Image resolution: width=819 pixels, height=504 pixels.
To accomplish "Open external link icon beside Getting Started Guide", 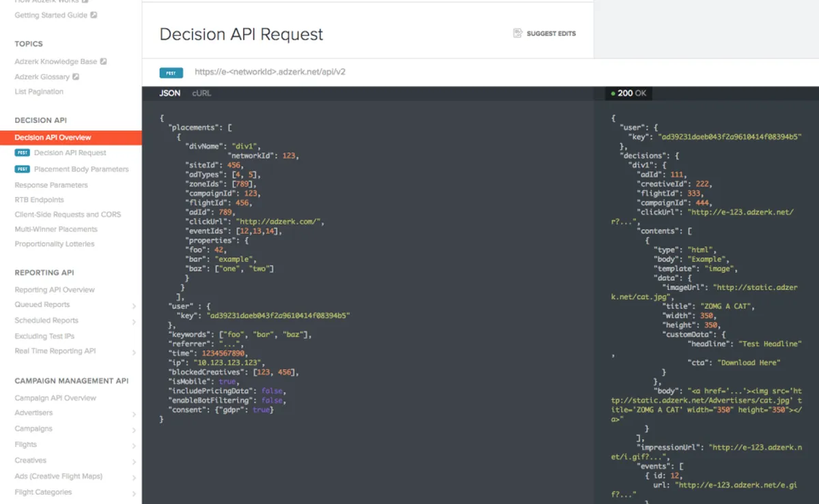I will pyautogui.click(x=94, y=15).
